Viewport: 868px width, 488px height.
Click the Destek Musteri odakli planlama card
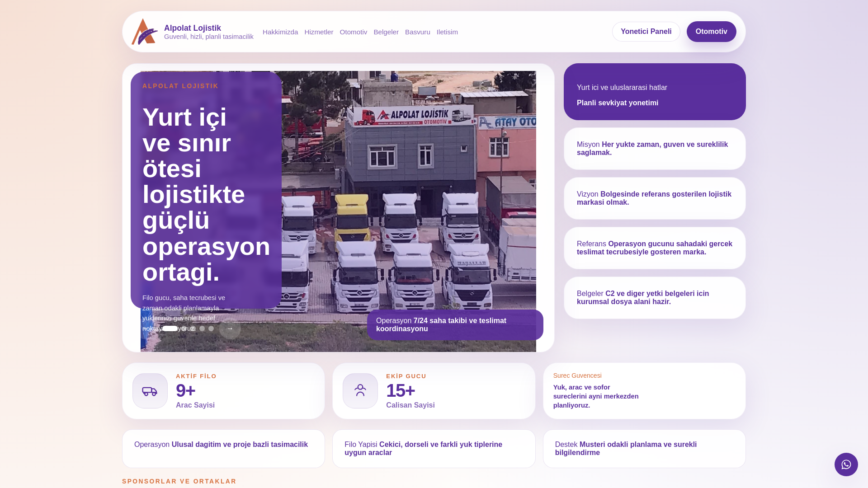click(x=644, y=449)
